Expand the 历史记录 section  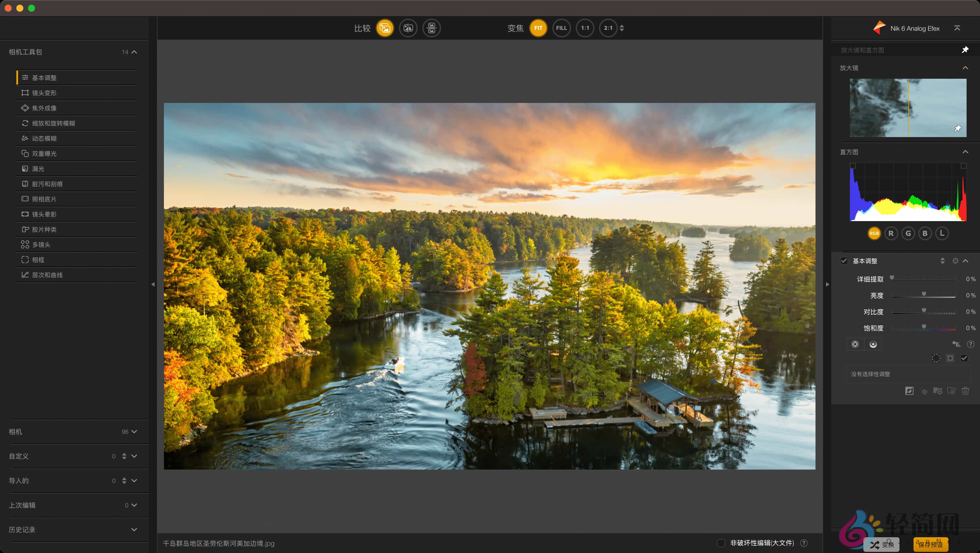pyautogui.click(x=134, y=529)
